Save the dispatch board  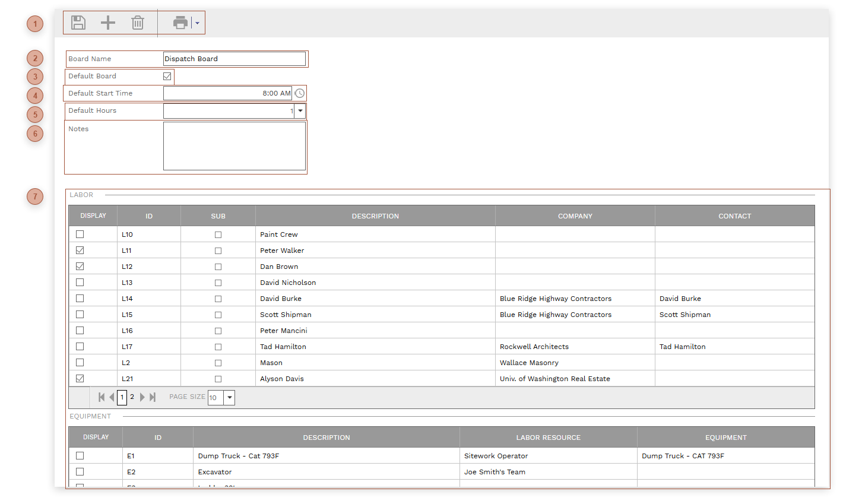[78, 23]
